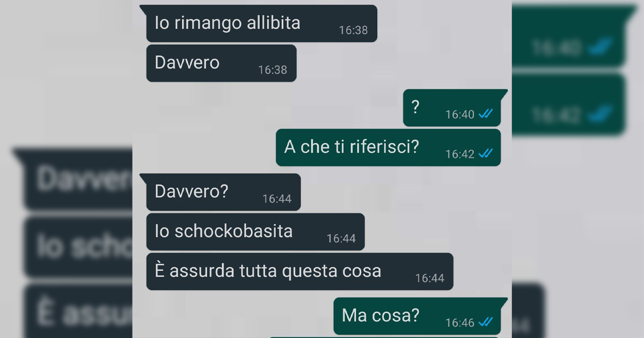This screenshot has height=338, width=644.
Task: Click the 16:38 timestamp on "Io rimango allibita"
Action: [x=353, y=30]
